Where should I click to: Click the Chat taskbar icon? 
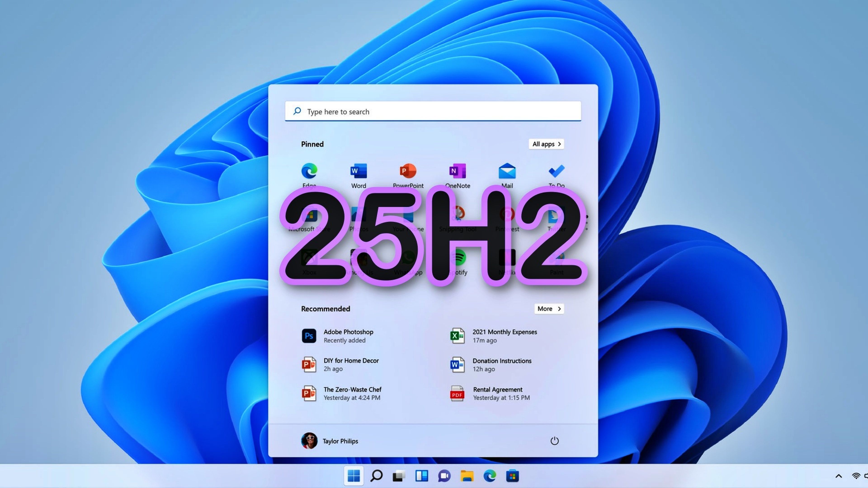coord(444,476)
